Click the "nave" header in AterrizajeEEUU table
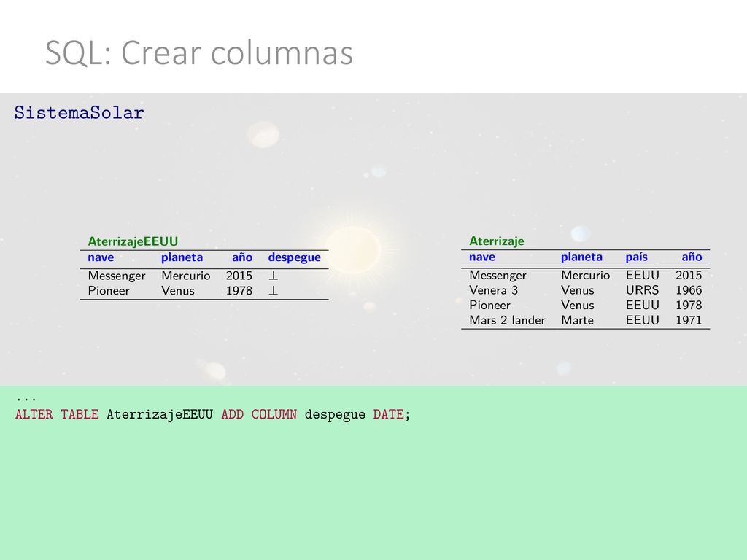Image resolution: width=747 pixels, height=560 pixels. click(101, 257)
